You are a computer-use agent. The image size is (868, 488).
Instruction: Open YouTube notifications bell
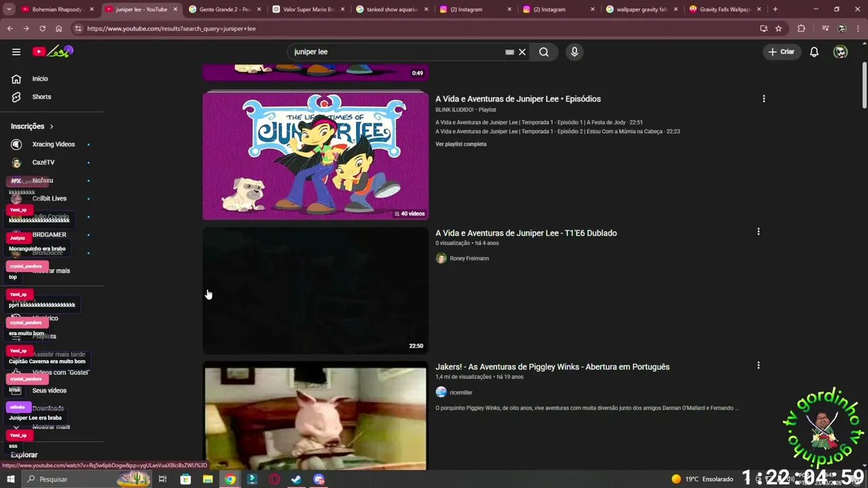click(814, 52)
